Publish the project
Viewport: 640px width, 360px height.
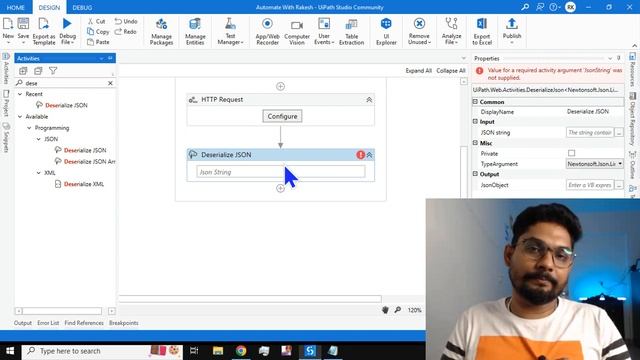[512, 31]
